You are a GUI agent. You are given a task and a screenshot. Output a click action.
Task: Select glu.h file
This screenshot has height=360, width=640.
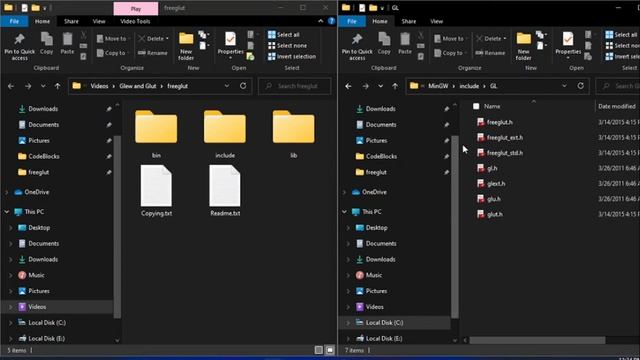tap(489, 199)
